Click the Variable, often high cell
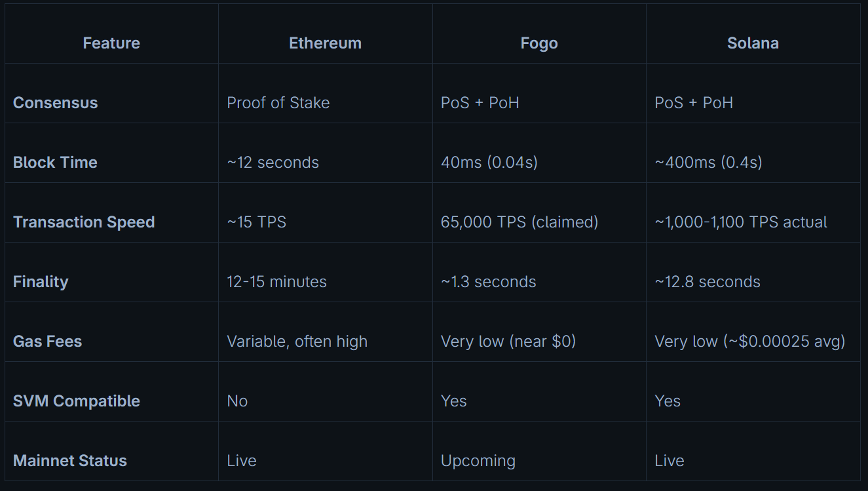Image resolution: width=868 pixels, height=491 pixels. (297, 342)
